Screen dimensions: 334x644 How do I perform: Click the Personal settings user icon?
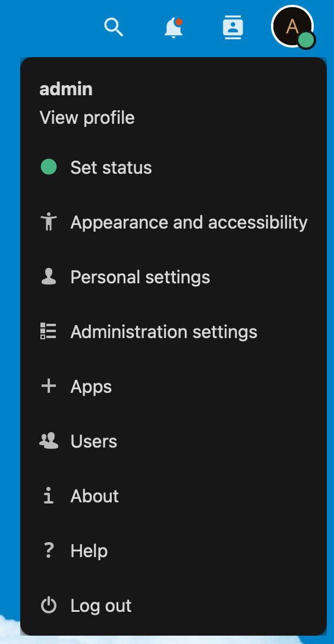pyautogui.click(x=49, y=277)
